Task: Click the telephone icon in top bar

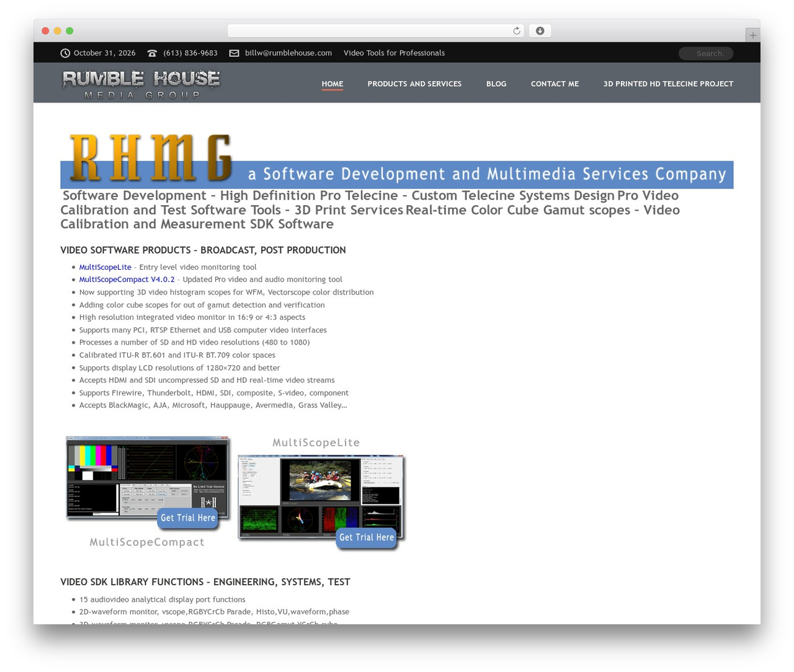Action: point(152,53)
